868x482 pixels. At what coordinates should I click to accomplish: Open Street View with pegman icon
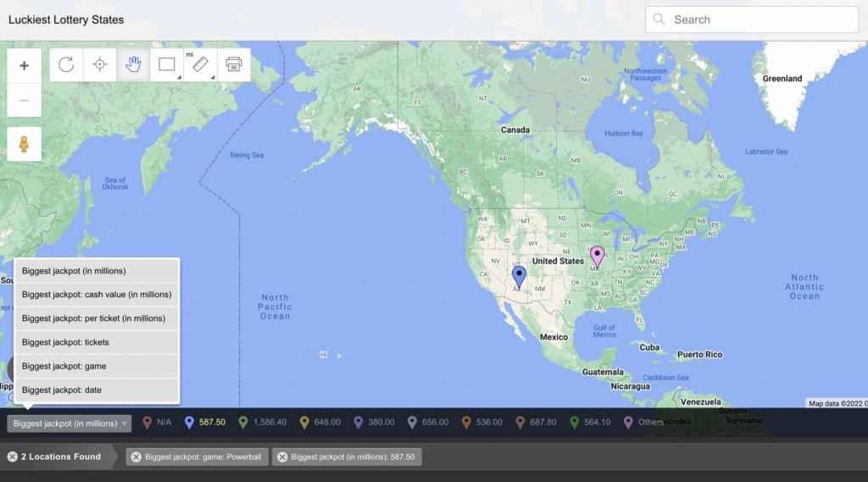pos(24,144)
